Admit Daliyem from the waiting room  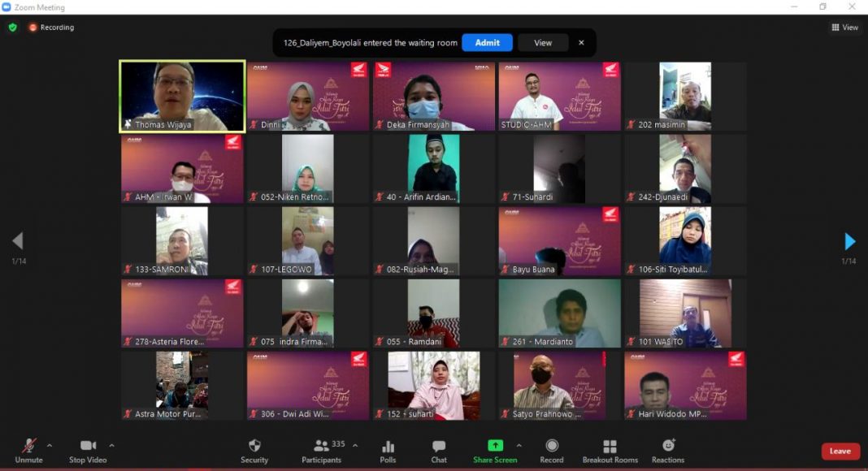[x=487, y=43]
